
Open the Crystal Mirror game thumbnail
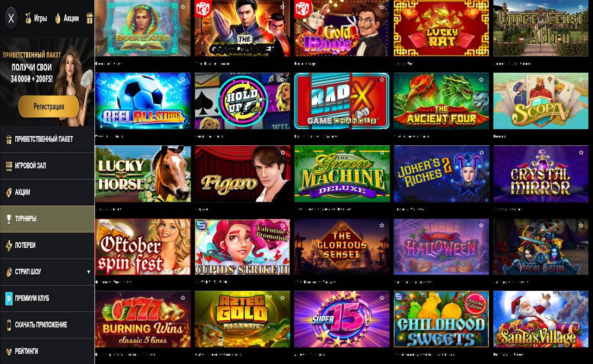click(541, 174)
